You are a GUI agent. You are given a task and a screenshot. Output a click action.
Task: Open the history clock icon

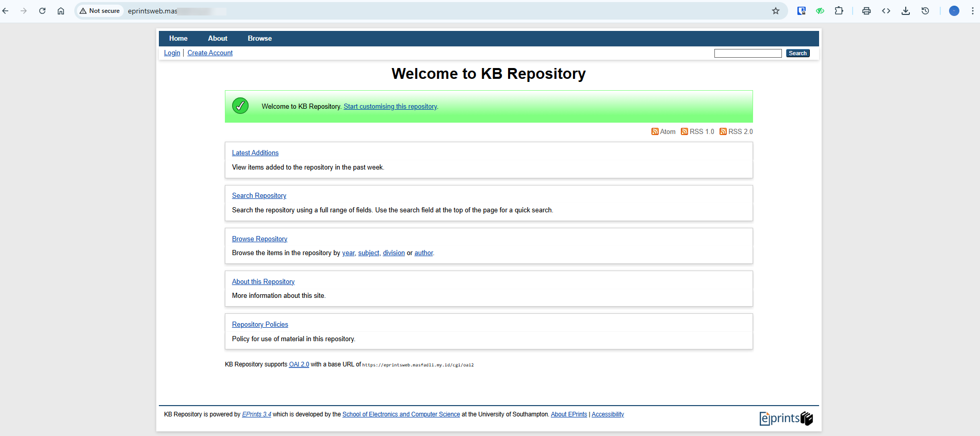click(925, 11)
